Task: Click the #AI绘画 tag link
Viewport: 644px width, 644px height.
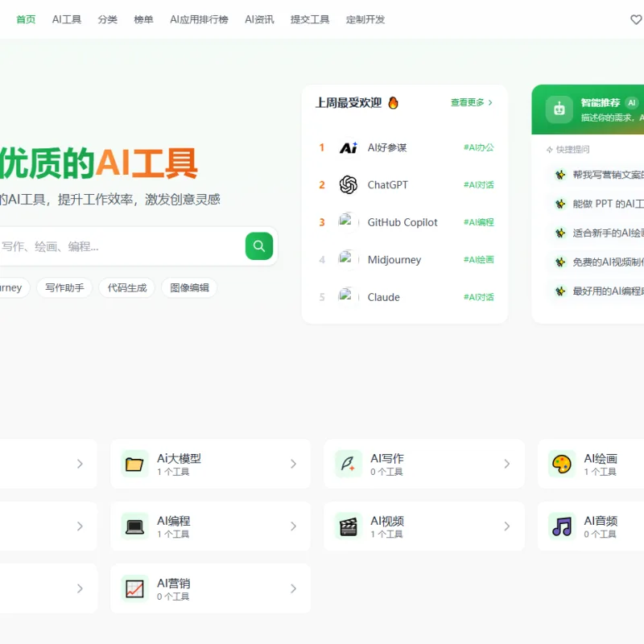Action: pos(478,259)
